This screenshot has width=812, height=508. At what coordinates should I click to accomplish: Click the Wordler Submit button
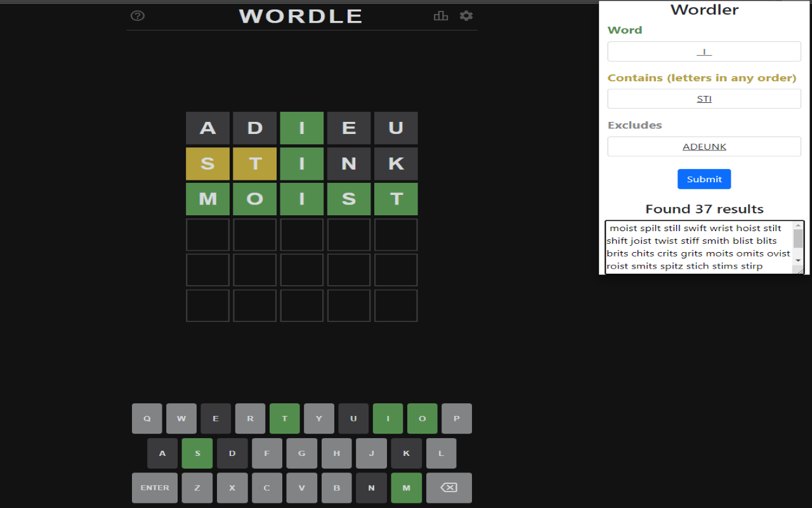704,179
